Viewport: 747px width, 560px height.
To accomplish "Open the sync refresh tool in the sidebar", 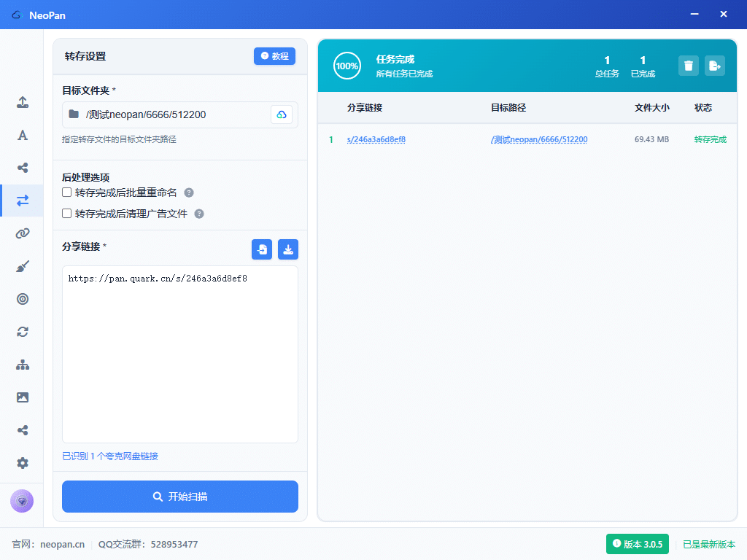I will [23, 332].
